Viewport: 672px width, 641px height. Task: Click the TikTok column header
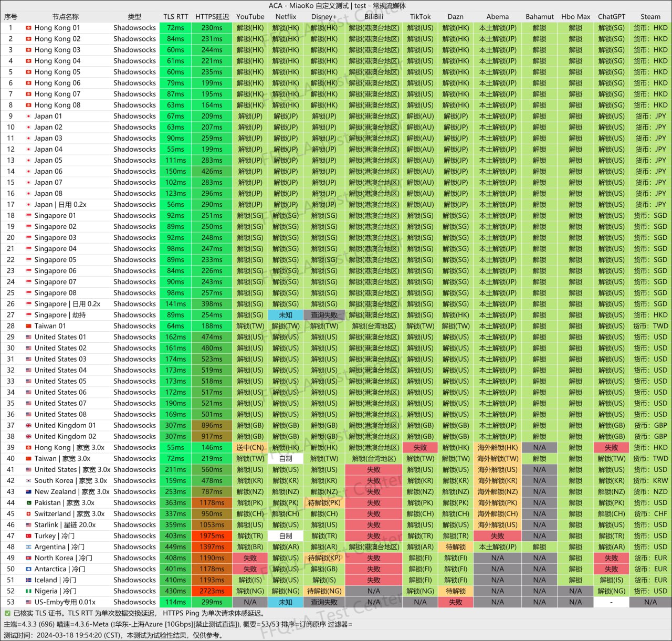(x=421, y=17)
